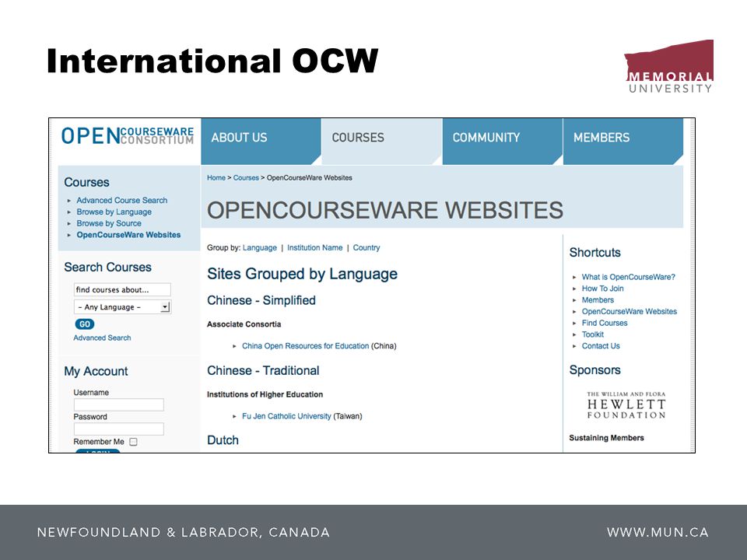The height and width of the screenshot is (560, 747).
Task: Click the Memorial University logo
Action: point(669,67)
